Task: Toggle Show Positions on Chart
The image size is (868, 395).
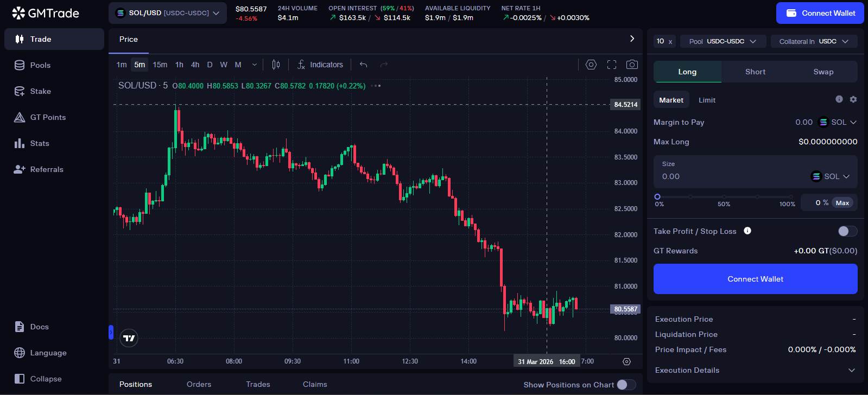Action: click(x=626, y=385)
